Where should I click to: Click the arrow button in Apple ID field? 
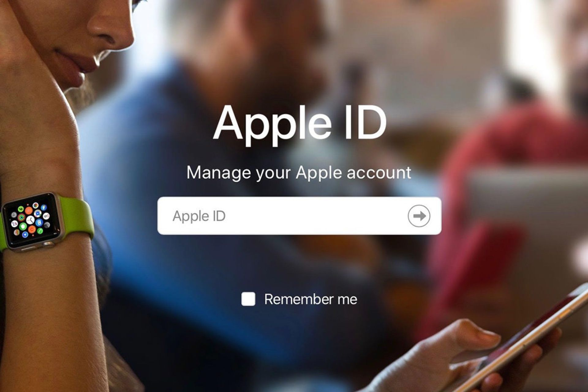(x=419, y=216)
